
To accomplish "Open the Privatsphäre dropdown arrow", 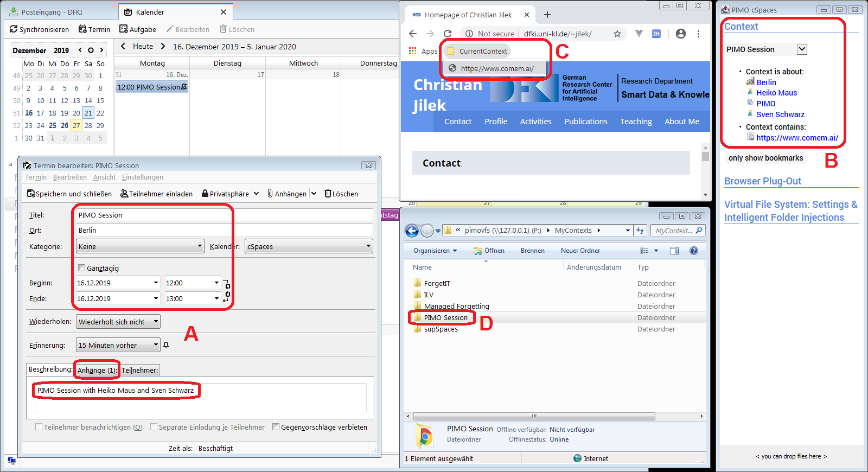I will (x=256, y=194).
